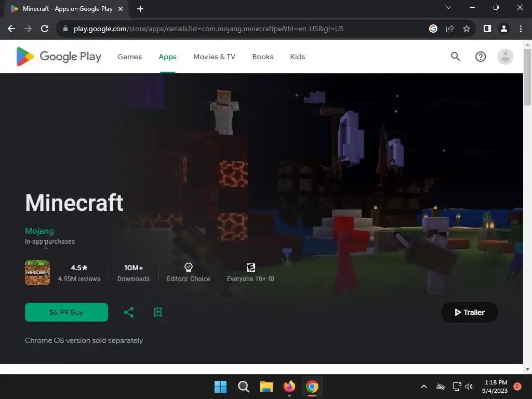
Task: Open the notification count badge
Action: (517, 387)
